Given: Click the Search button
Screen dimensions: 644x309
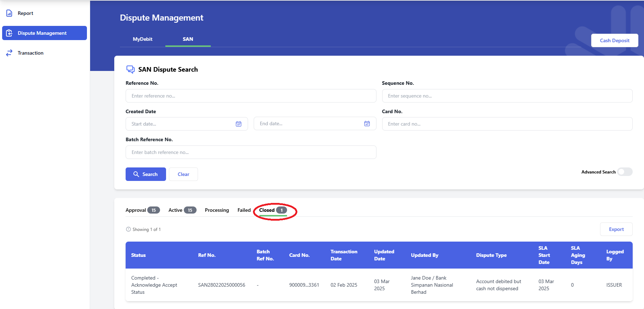Looking at the screenshot, I should [146, 174].
